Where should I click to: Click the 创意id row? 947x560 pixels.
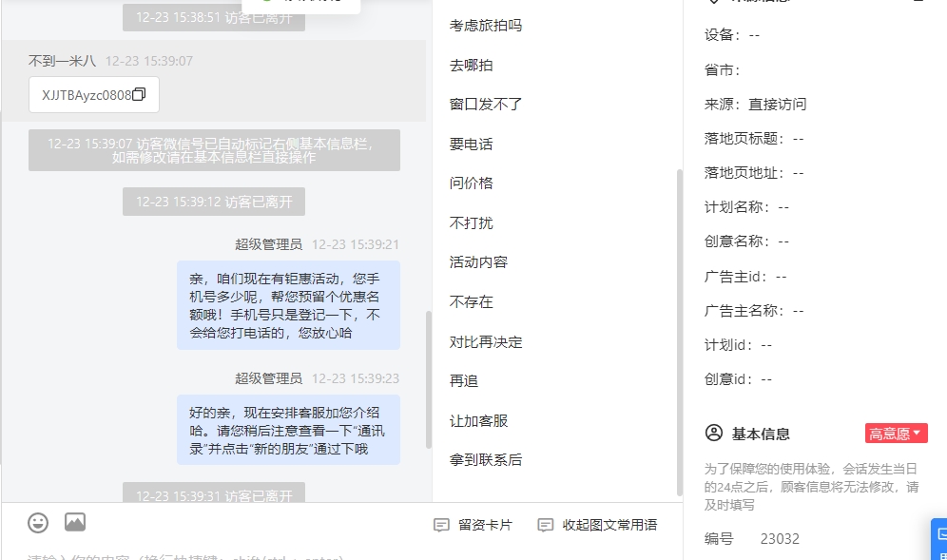[x=739, y=379]
